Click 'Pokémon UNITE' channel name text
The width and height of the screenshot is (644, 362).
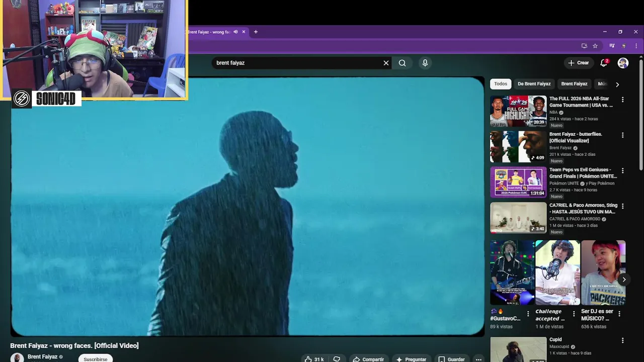564,184
